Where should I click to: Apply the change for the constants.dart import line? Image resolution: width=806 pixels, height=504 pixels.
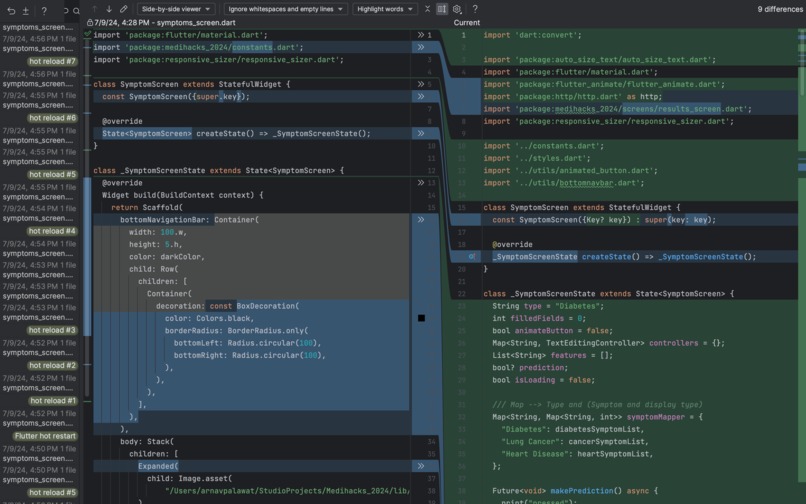point(421,47)
